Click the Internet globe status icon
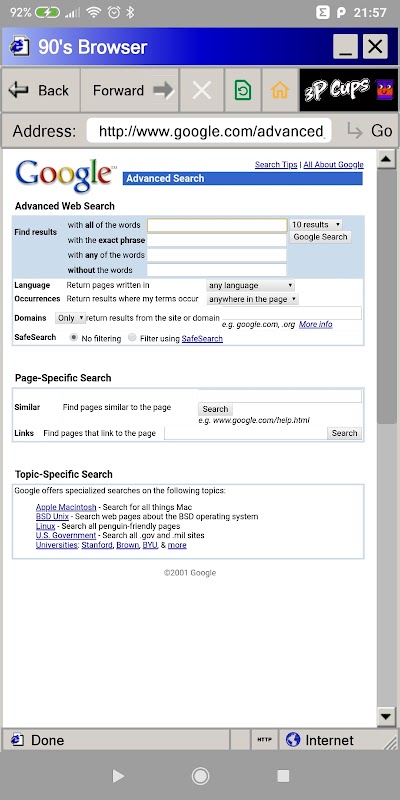 (x=293, y=740)
